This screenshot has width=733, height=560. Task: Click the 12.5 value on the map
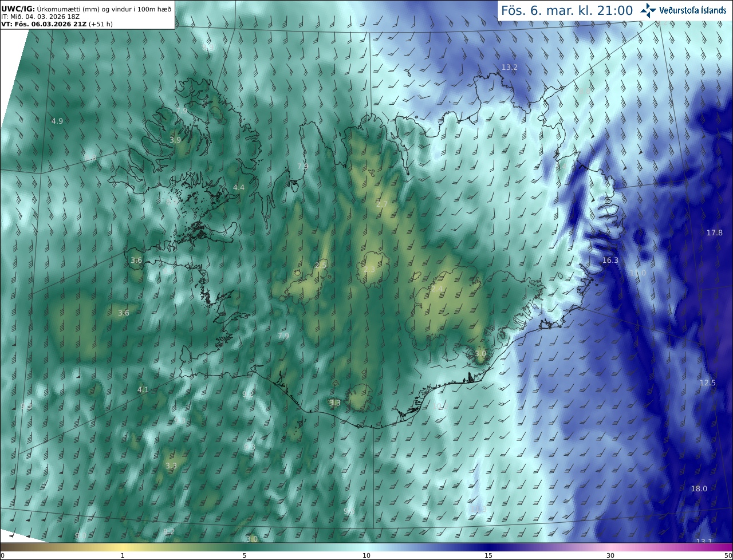point(708,383)
